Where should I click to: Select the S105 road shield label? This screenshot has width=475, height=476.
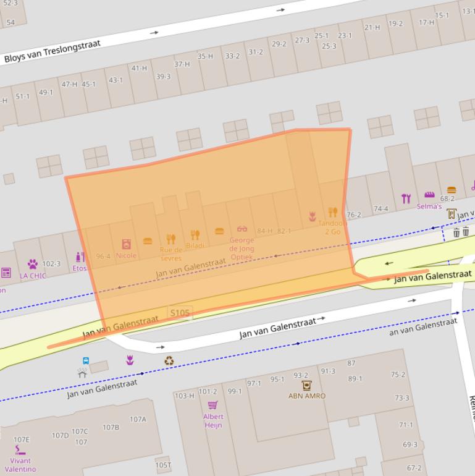click(180, 313)
